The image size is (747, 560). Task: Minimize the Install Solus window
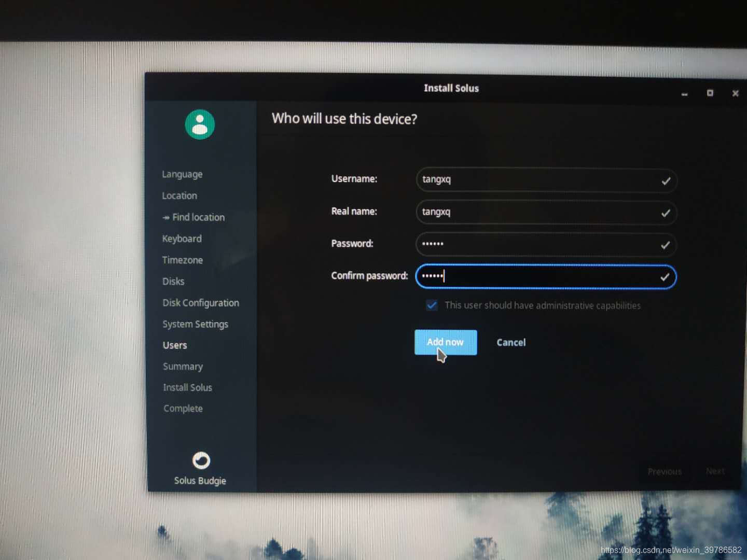[685, 94]
